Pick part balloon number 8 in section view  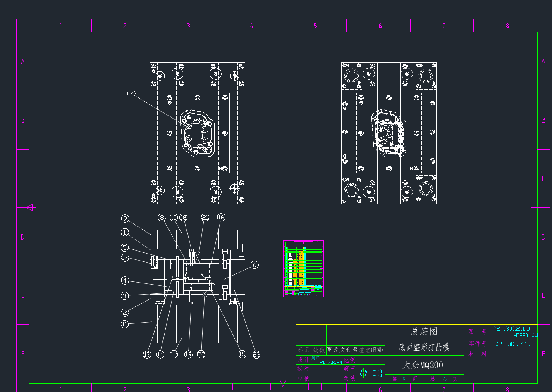[x=162, y=217]
